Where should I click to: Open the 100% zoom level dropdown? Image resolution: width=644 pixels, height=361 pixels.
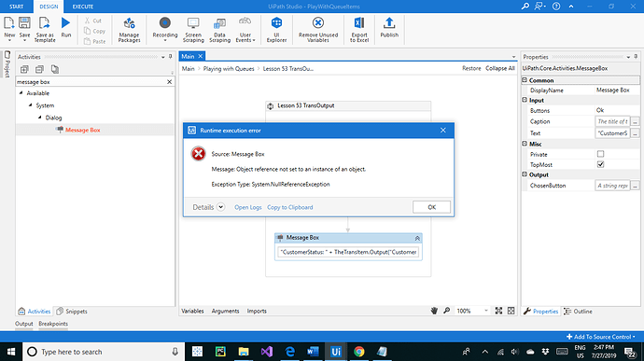486,311
